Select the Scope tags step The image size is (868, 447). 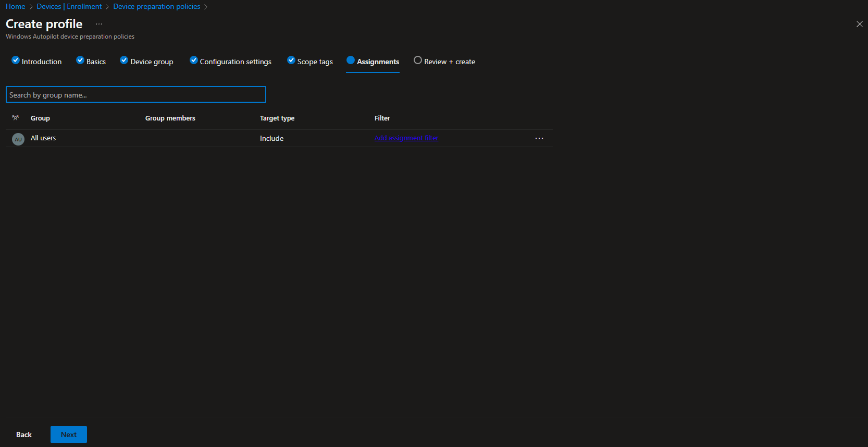pos(310,61)
